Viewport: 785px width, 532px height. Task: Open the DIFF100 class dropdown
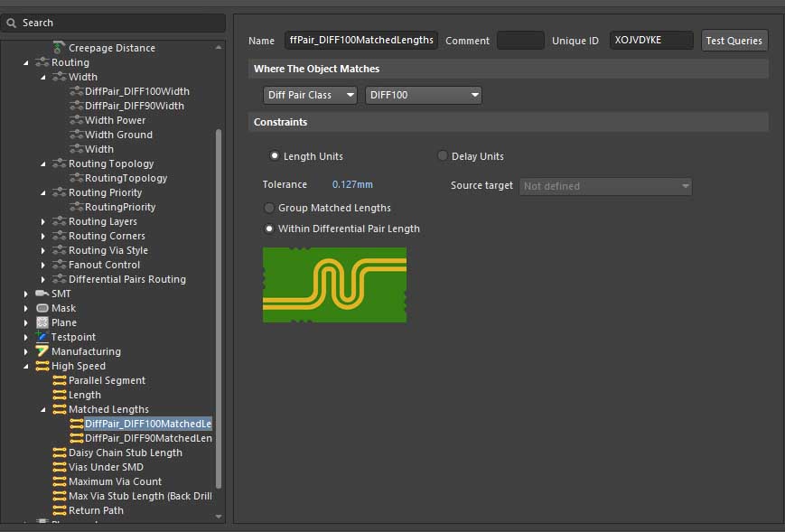point(423,95)
